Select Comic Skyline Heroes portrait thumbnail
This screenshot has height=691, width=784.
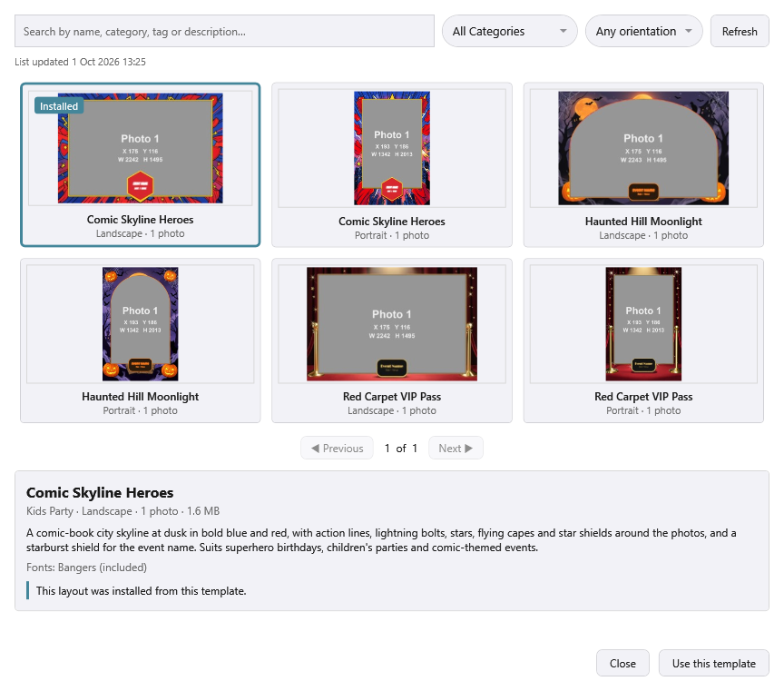tap(392, 148)
